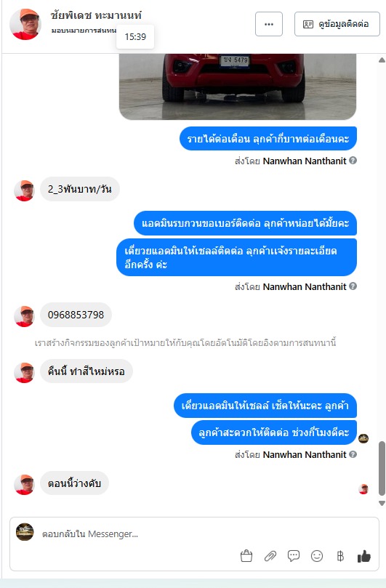Select the phone number message 0968853798
This screenshot has width=386, height=588.
pos(76,315)
